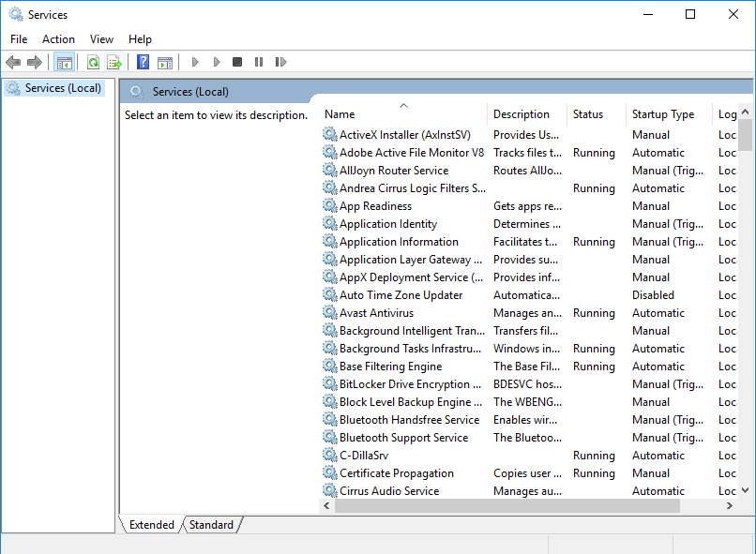
Task: Click the gear icon beside Auto Time Zone Updater
Action: 330,295
